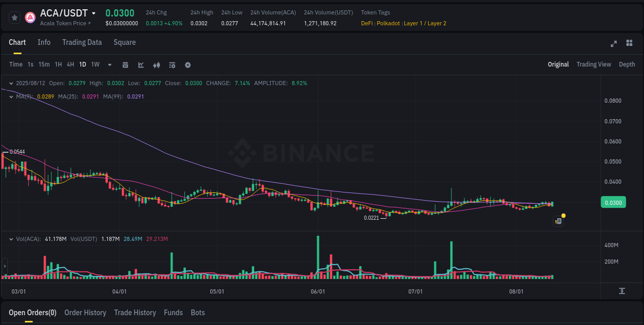Expand chart to fullscreen via arrows icon
This screenshot has height=325, width=644.
point(613,44)
